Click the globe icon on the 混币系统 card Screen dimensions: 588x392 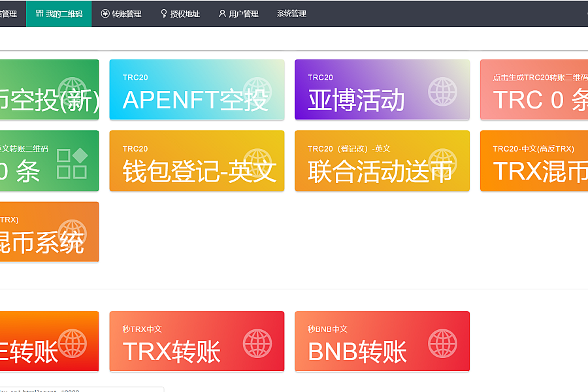pyautogui.click(x=73, y=234)
